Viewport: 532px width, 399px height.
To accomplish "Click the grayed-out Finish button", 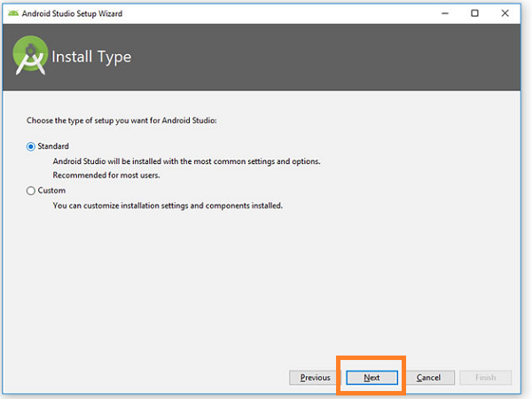I will point(486,378).
